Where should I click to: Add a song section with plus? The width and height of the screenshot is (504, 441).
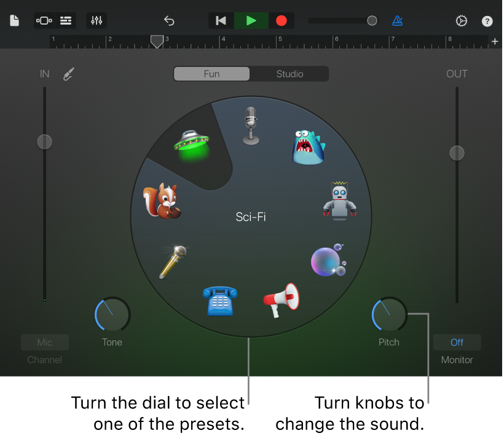point(495,41)
